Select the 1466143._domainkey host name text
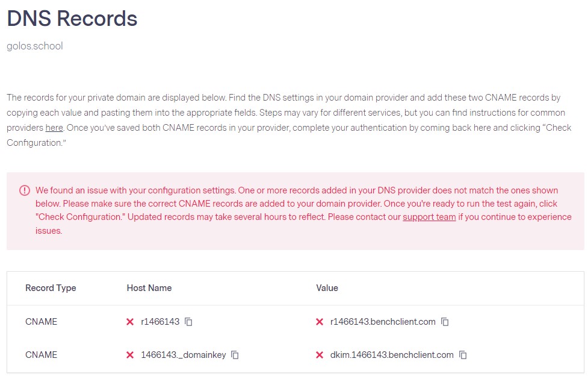Image resolution: width=588 pixels, height=379 pixels. pos(183,355)
